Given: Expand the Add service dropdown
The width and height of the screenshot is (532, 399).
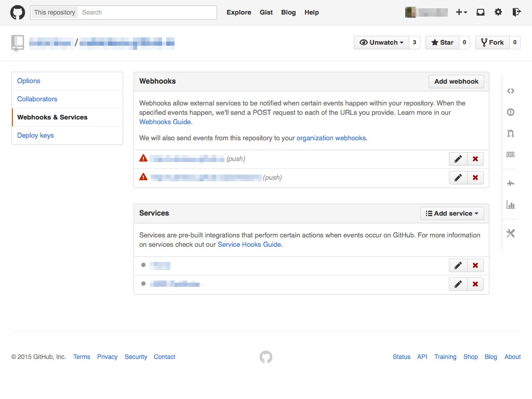Looking at the screenshot, I should coord(451,213).
